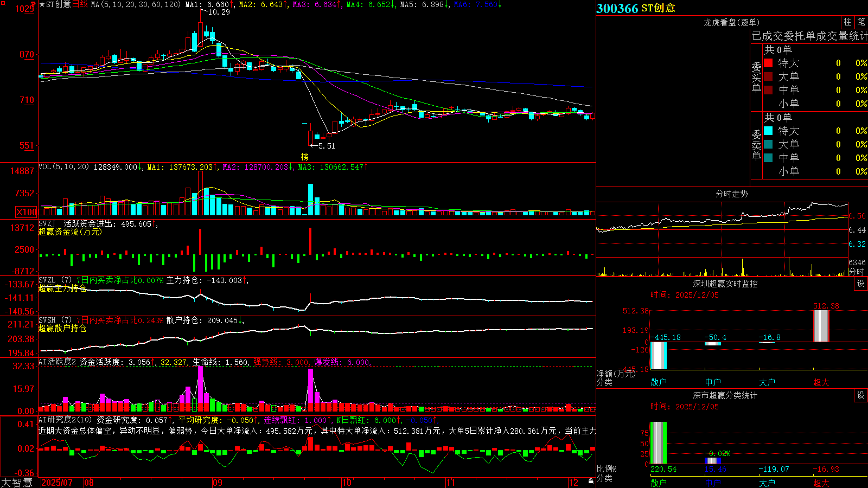Screen dimensions: 868x488
Task: Click the red 日线 period label
Action: coord(80,4)
